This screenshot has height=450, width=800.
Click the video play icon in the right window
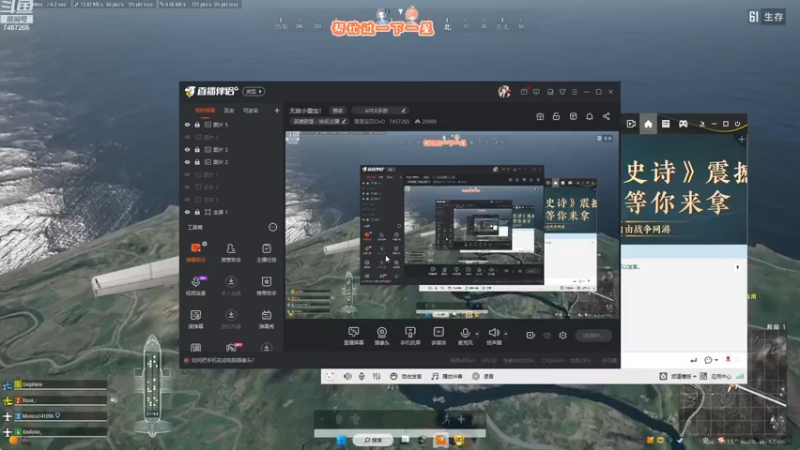tap(631, 124)
